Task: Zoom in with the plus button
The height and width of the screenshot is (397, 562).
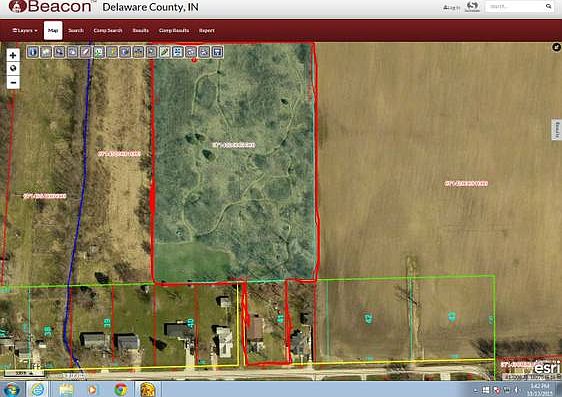Action: pos(13,55)
